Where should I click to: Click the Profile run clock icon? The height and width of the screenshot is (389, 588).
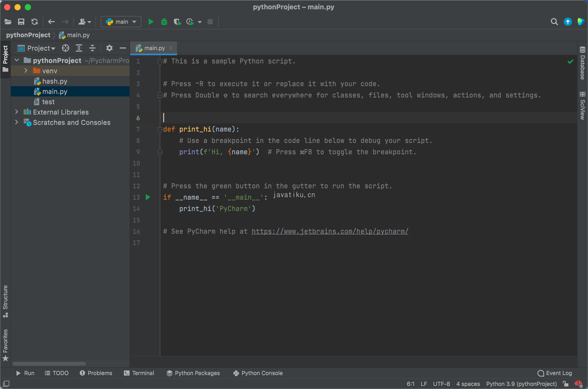click(190, 22)
